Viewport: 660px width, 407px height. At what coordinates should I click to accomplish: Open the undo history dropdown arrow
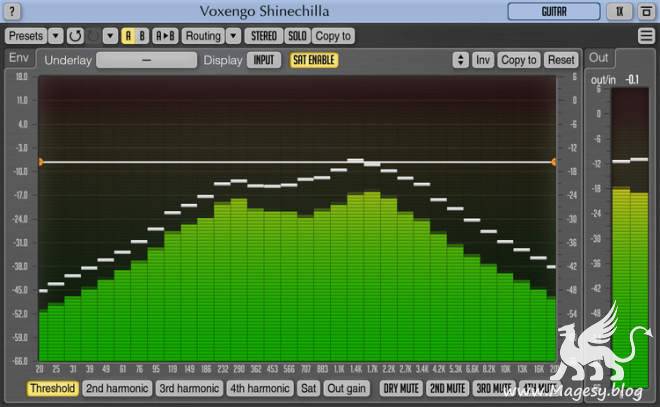pos(110,36)
